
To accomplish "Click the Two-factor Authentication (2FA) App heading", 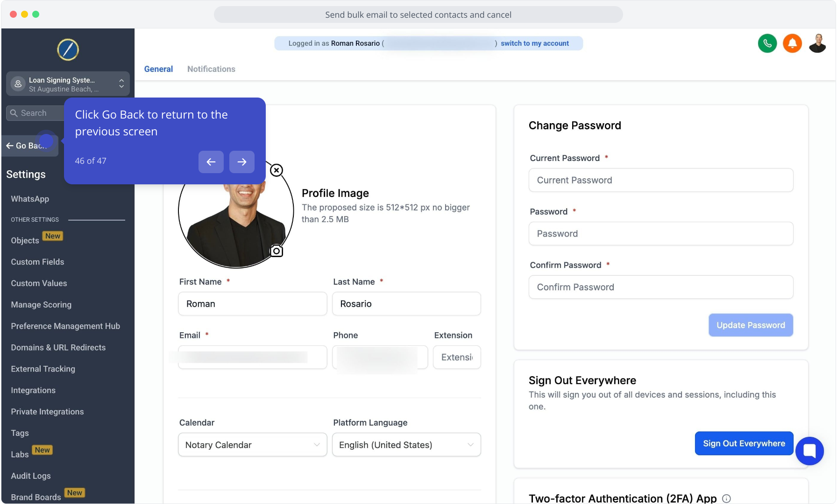I will 623,498.
